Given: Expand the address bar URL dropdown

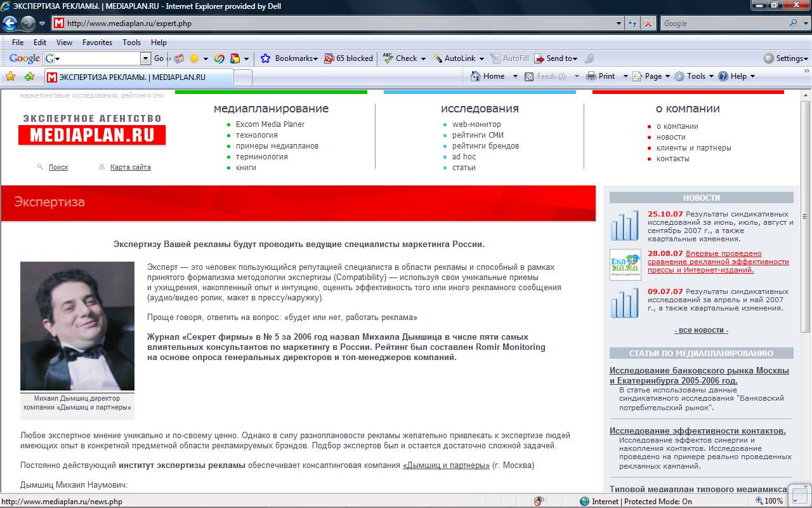Looking at the screenshot, I should [x=620, y=23].
